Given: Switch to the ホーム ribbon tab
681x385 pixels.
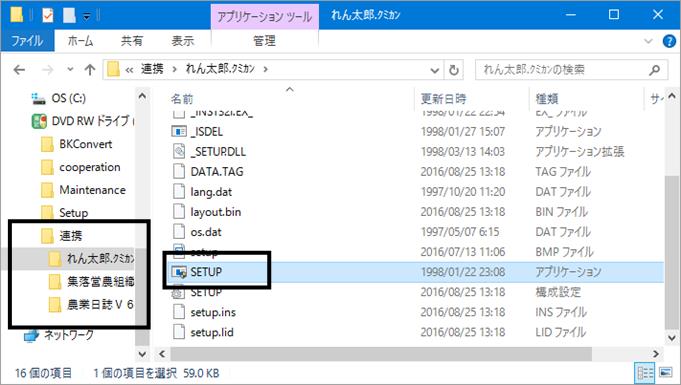Looking at the screenshot, I should [80, 41].
